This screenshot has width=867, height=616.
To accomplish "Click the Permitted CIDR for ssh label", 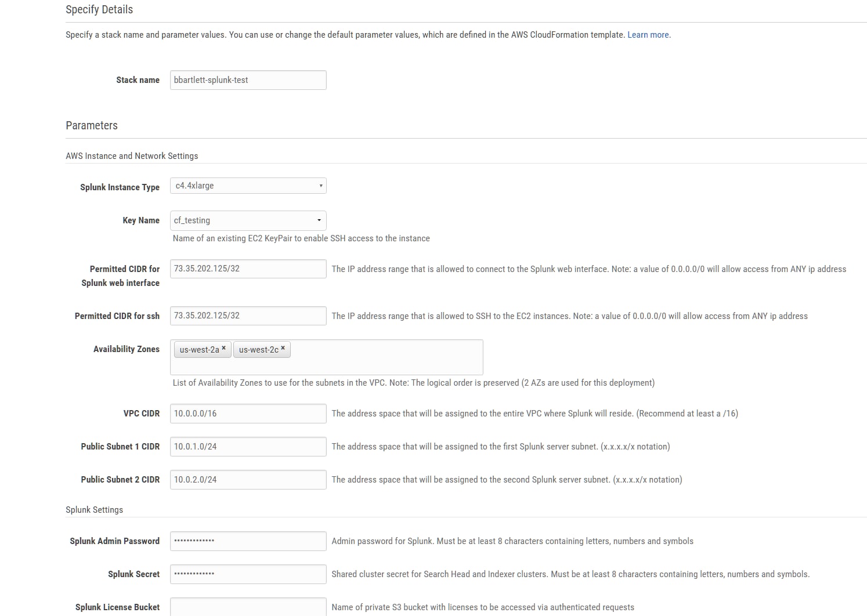I will point(117,316).
